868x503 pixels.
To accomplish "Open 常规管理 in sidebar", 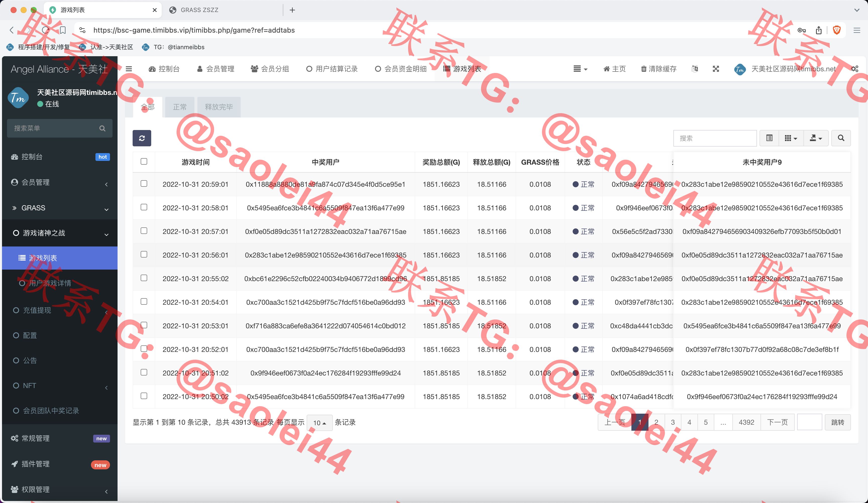I will pyautogui.click(x=60, y=438).
